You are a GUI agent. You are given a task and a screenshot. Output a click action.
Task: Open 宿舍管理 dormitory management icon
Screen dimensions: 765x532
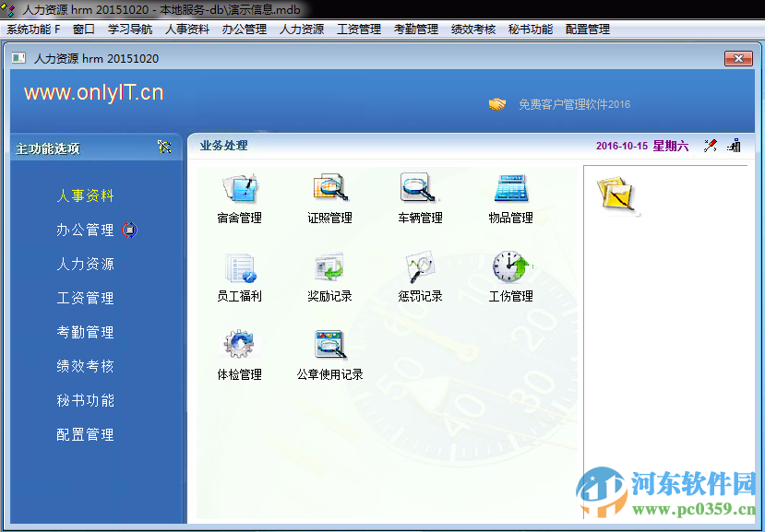pyautogui.click(x=240, y=188)
